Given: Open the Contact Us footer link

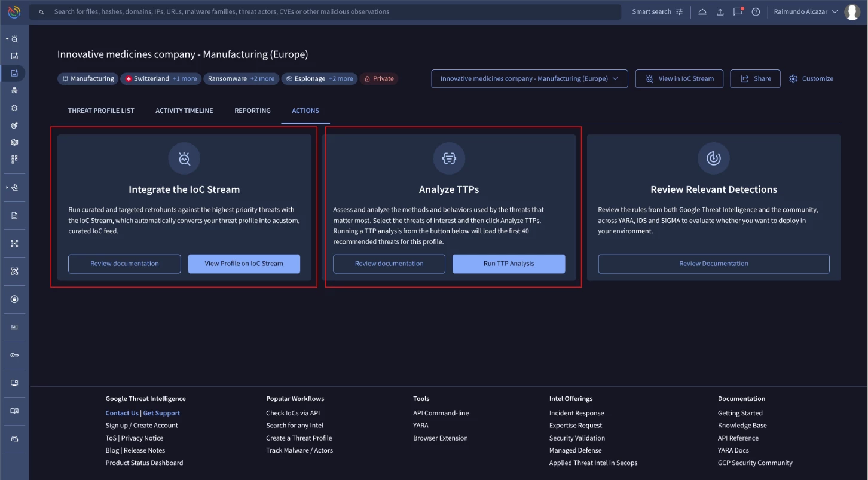Looking at the screenshot, I should (122, 413).
